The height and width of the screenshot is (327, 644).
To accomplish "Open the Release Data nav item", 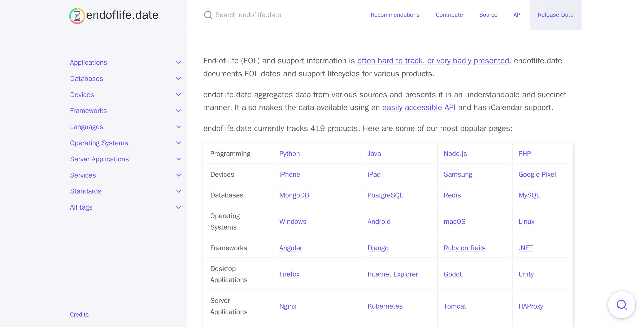I will [x=555, y=15].
